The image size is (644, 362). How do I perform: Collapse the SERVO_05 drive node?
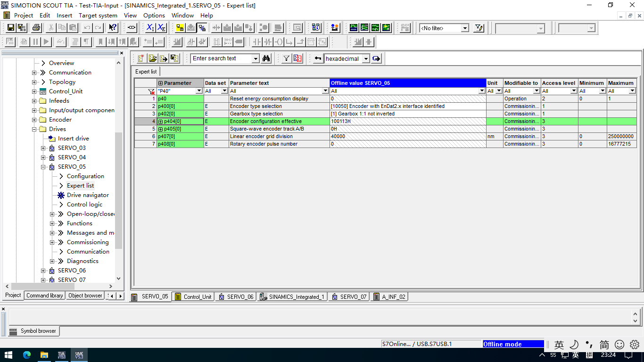coord(43,167)
